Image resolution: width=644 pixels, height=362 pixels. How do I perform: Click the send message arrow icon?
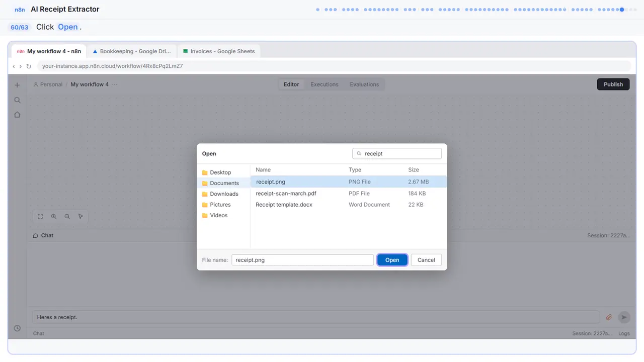(624, 317)
